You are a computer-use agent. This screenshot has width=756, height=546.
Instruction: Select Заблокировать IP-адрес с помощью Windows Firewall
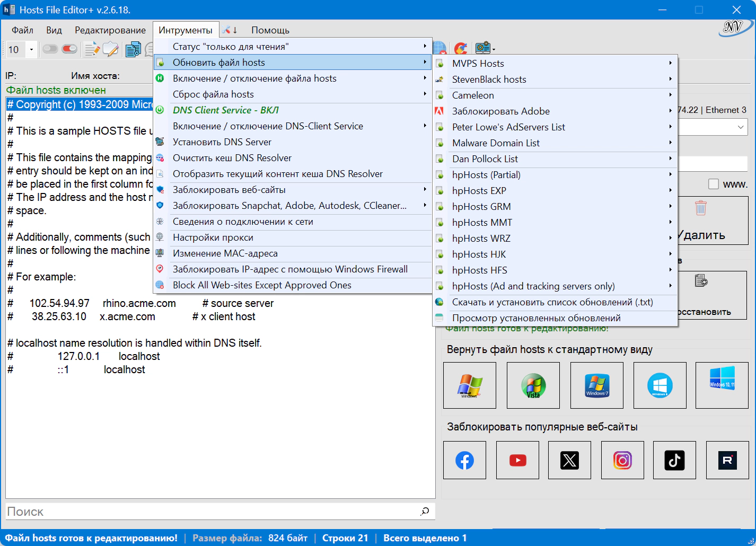pos(293,269)
